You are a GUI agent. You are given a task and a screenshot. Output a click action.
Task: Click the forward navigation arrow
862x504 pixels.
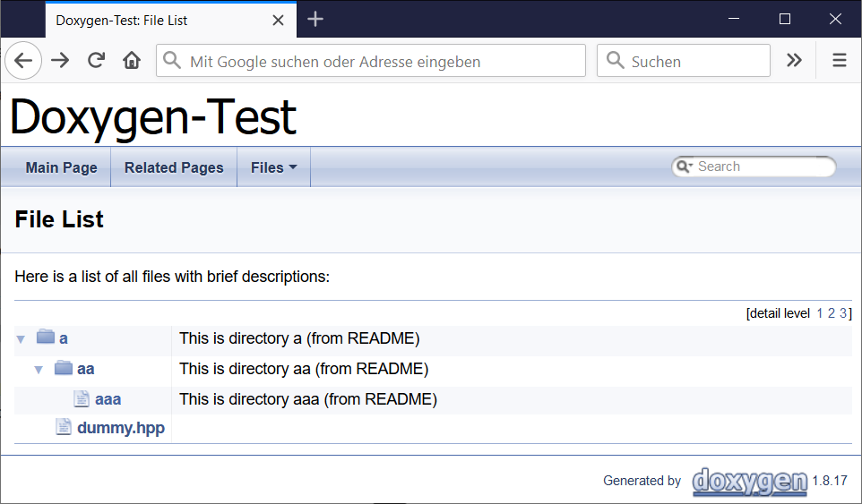pyautogui.click(x=60, y=60)
